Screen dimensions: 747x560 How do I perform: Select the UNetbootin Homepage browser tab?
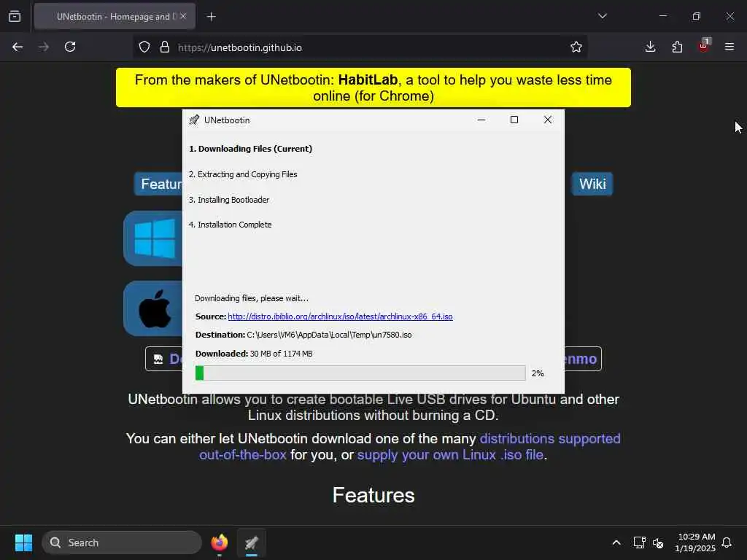115,17
